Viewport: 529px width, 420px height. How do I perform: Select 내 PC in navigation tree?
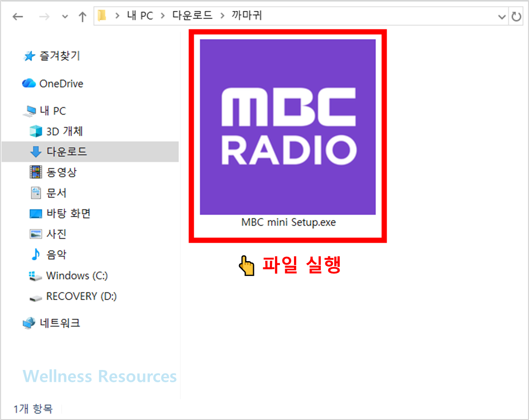pyautogui.click(x=53, y=111)
